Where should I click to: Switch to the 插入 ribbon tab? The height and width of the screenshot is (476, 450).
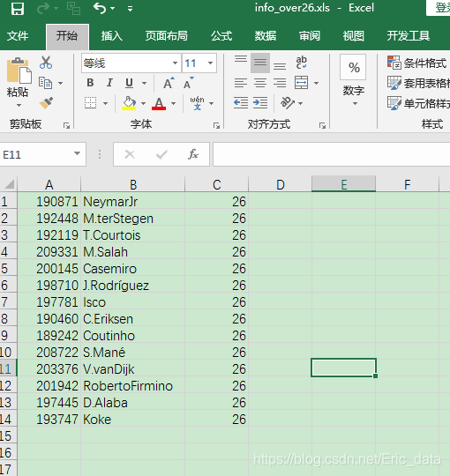(x=112, y=36)
